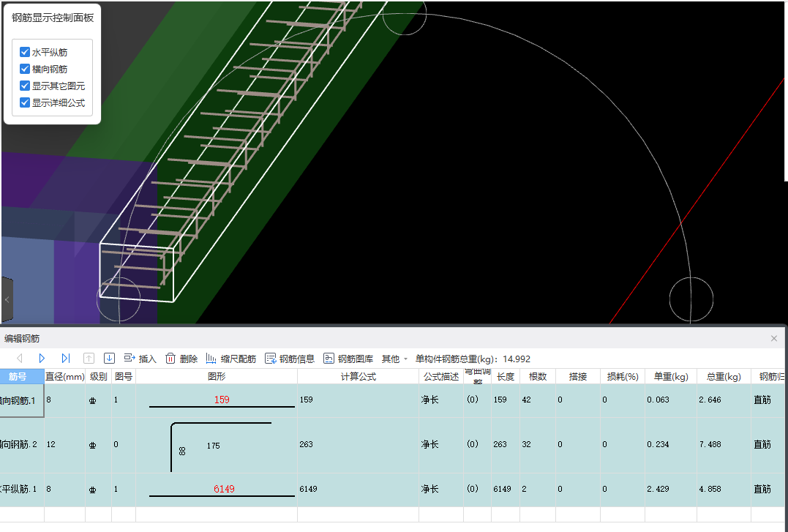
Task: Edit the red 159 shape dimension
Action: (x=222, y=400)
